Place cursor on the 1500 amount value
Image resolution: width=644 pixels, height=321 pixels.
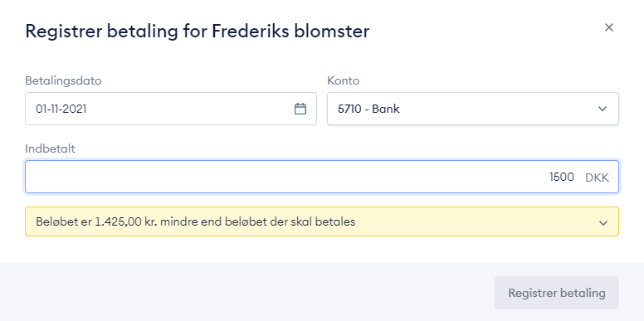562,178
